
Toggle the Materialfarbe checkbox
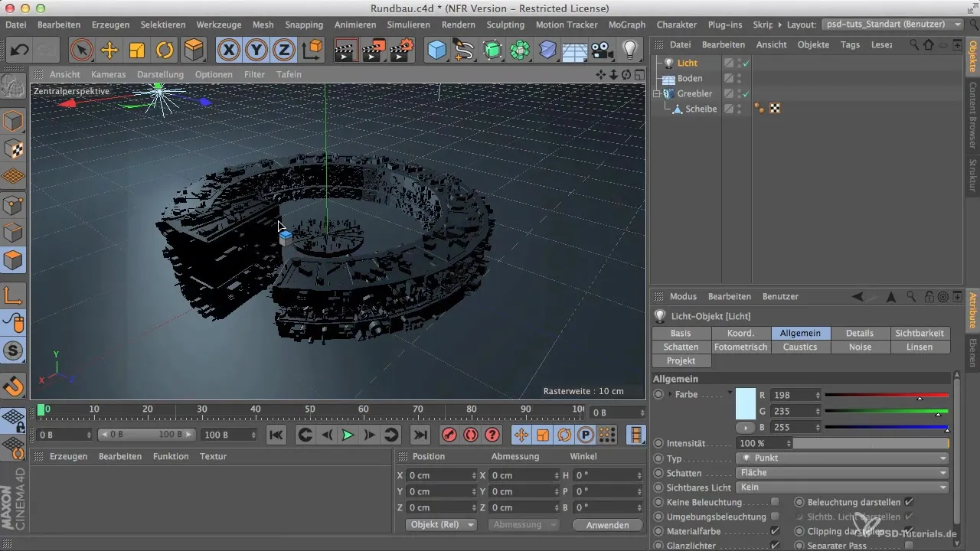(775, 531)
